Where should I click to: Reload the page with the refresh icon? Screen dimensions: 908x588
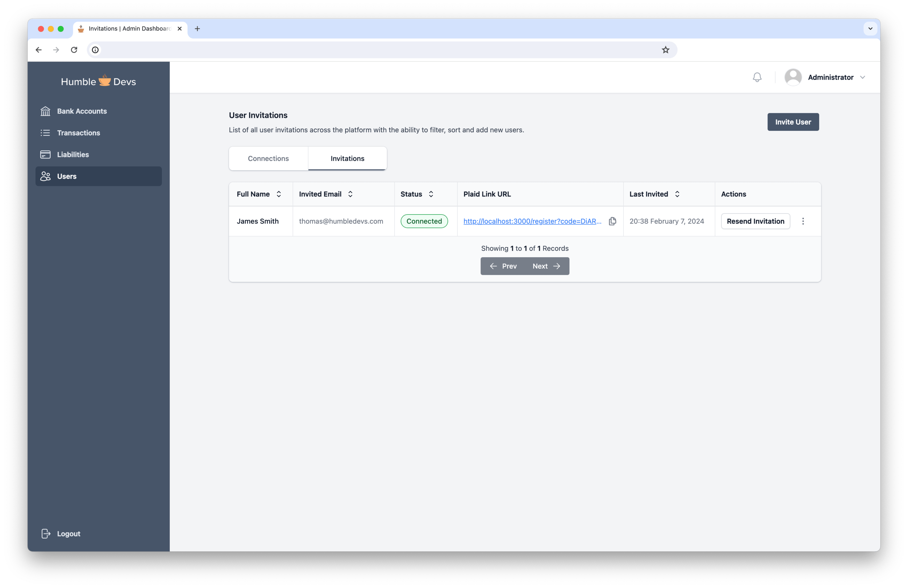74,50
